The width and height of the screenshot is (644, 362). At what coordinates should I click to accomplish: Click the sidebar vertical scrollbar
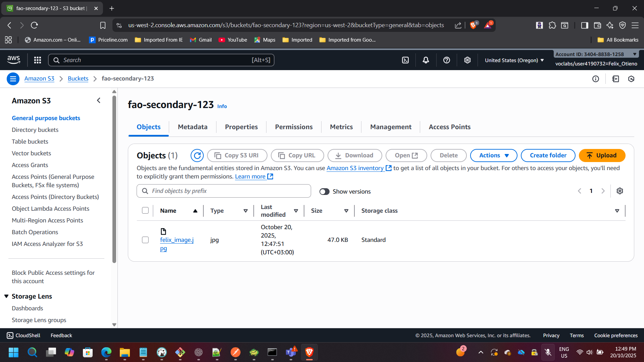click(x=114, y=178)
